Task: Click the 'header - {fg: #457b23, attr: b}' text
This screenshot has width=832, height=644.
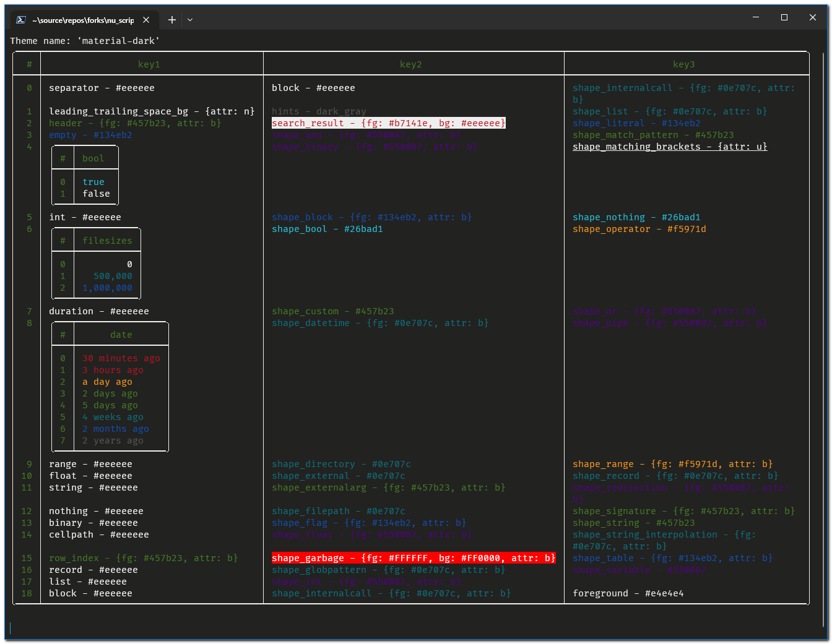Action: coord(135,123)
